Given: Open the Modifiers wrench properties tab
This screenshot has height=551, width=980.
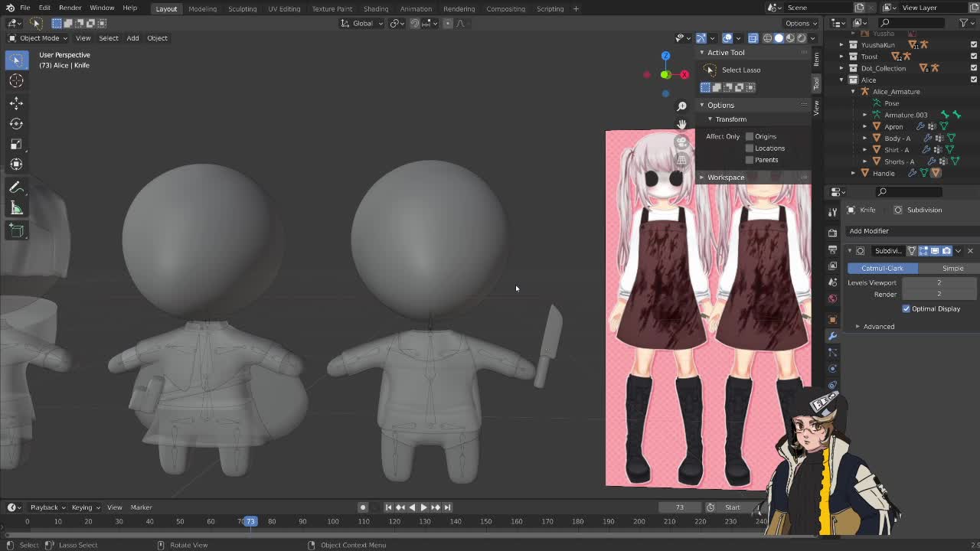Looking at the screenshot, I should tap(833, 336).
